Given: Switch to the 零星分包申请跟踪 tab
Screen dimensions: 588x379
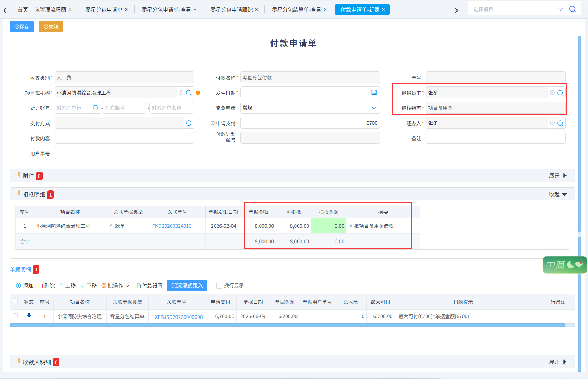Looking at the screenshot, I should click(231, 9).
